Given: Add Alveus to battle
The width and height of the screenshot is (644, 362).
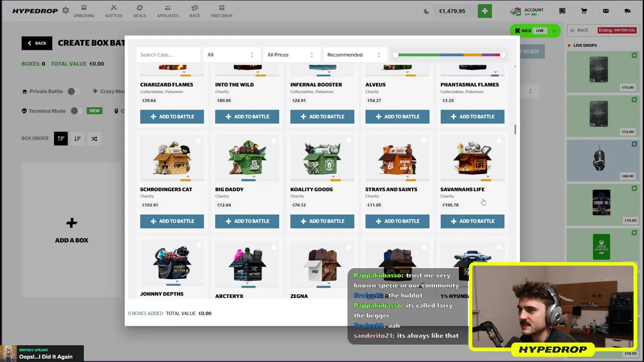Looking at the screenshot, I should (x=397, y=117).
